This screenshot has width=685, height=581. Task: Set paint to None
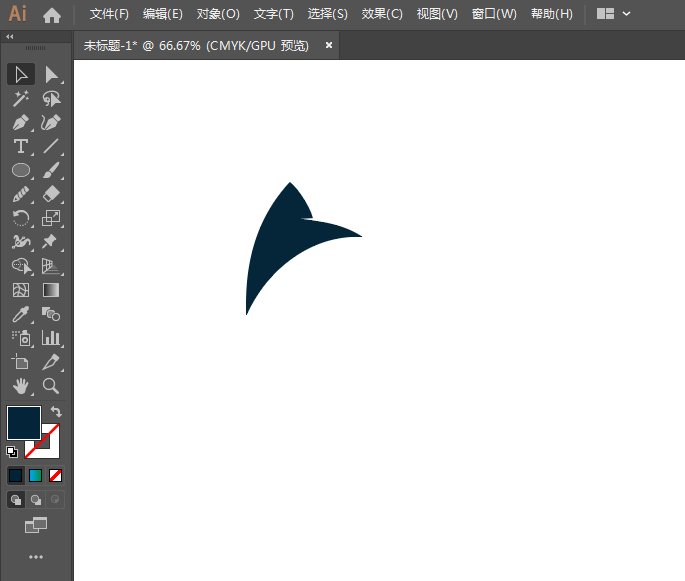point(56,475)
